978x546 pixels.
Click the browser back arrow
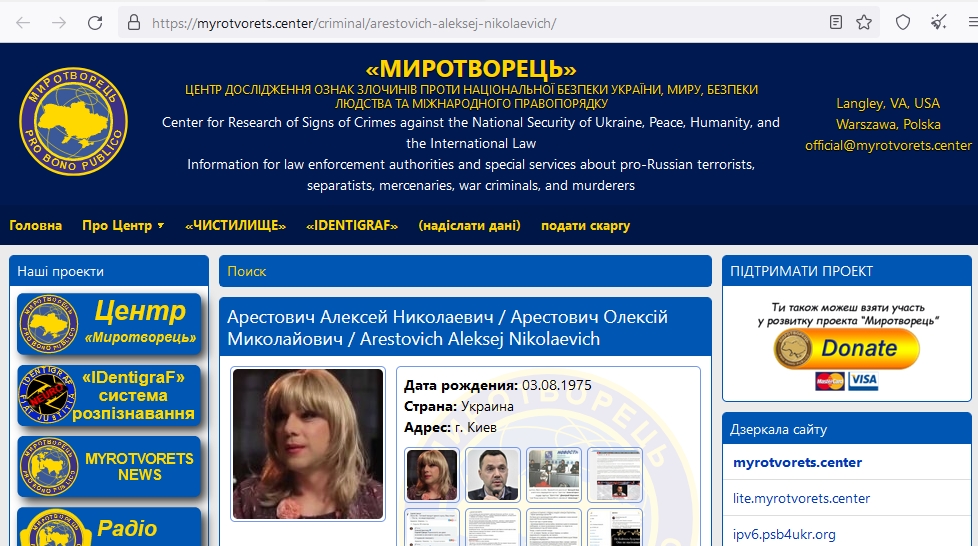[x=24, y=22]
